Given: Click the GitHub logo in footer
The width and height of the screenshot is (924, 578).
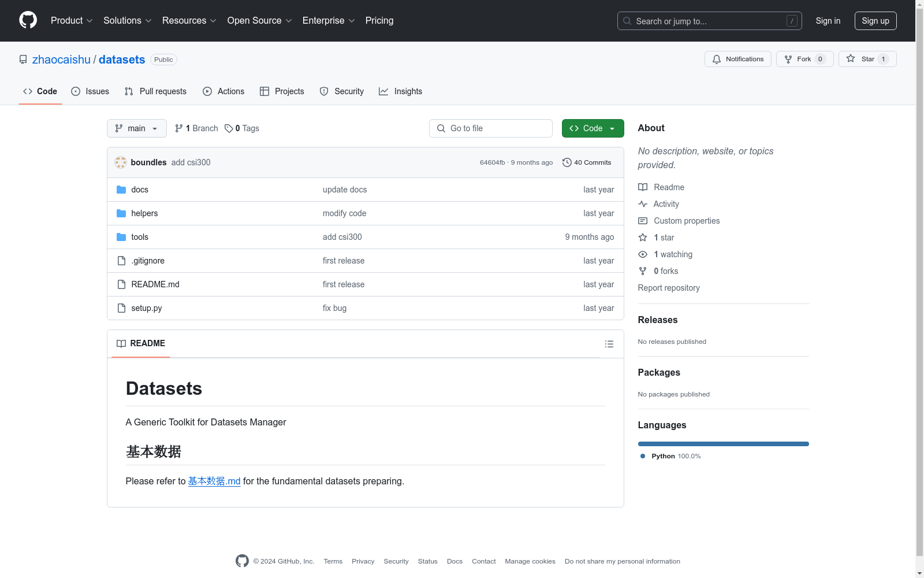Looking at the screenshot, I should point(242,561).
